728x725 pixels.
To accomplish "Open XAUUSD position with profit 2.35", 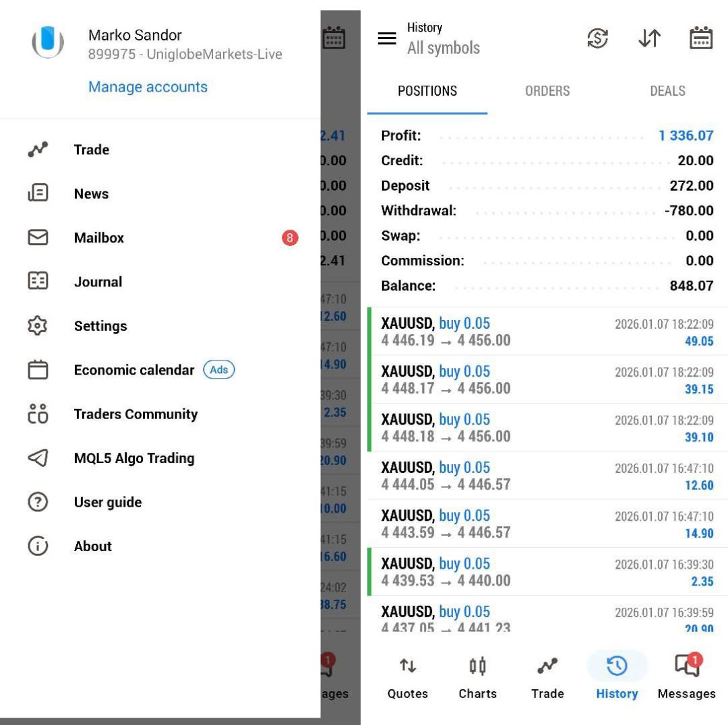I will (547, 572).
